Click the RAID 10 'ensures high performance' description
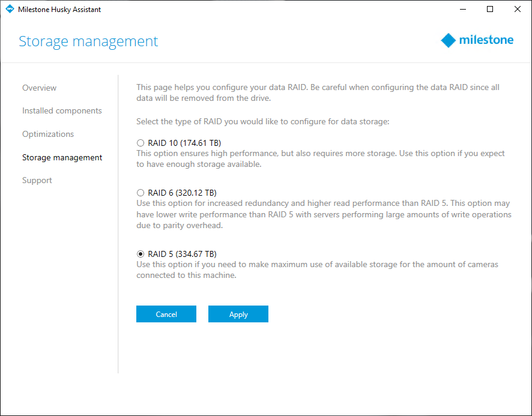 [x=321, y=159]
